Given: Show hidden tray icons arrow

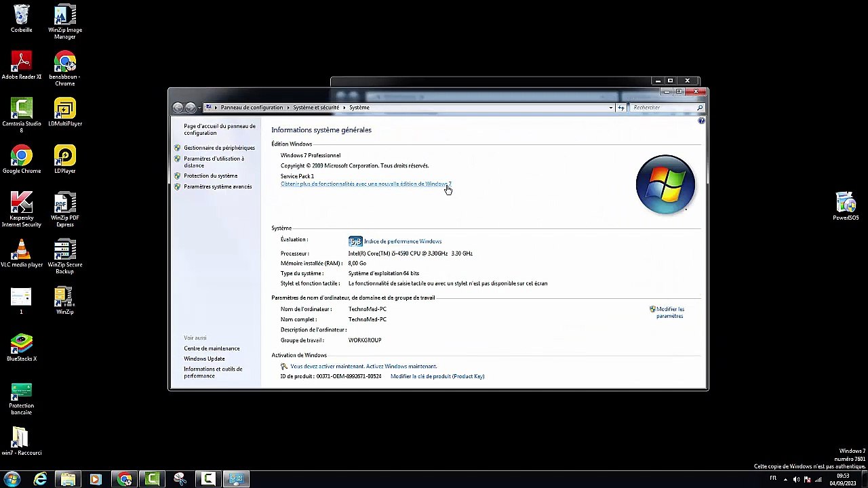Looking at the screenshot, I should click(x=785, y=479).
